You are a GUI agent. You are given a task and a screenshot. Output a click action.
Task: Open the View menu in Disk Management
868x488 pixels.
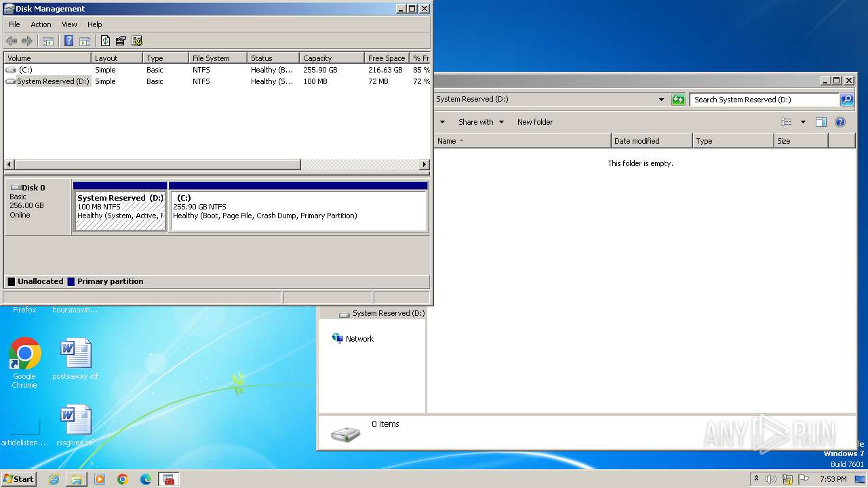(69, 24)
